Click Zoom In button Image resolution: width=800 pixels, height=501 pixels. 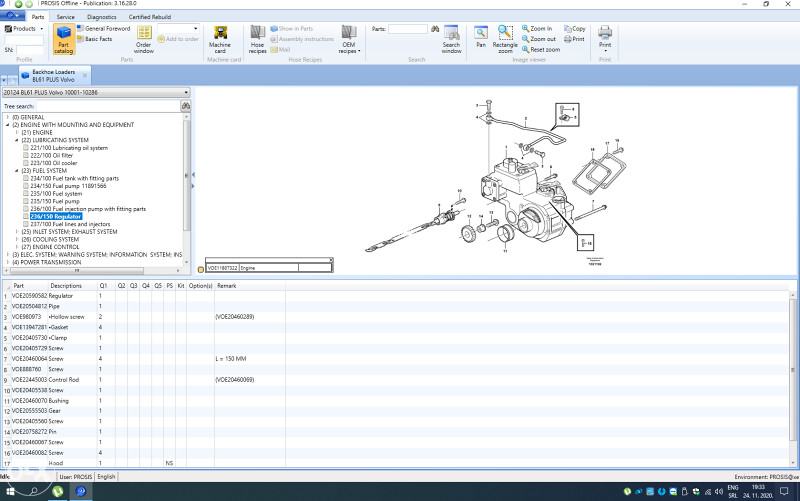(x=536, y=29)
